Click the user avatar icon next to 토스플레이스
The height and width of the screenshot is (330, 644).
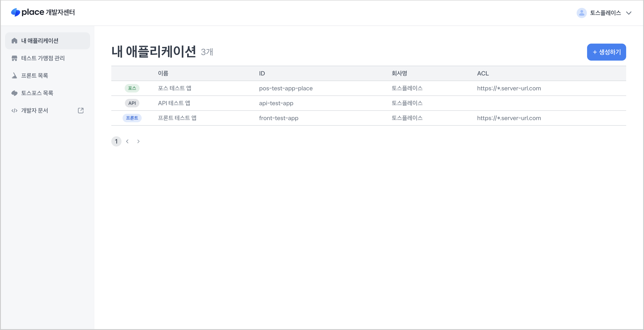click(x=581, y=13)
